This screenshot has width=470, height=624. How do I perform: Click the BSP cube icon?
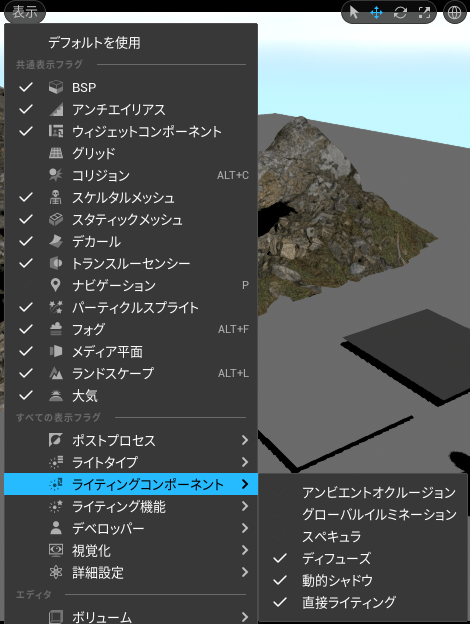coord(56,87)
